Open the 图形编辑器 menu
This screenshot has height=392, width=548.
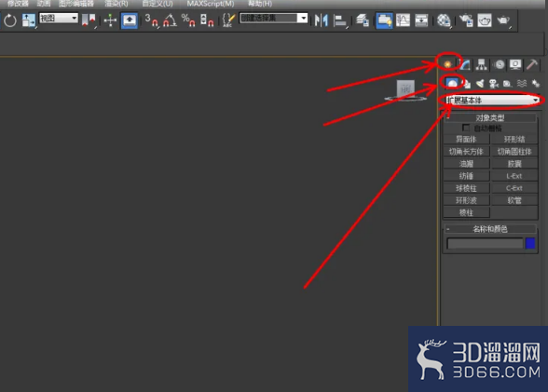click(x=76, y=4)
